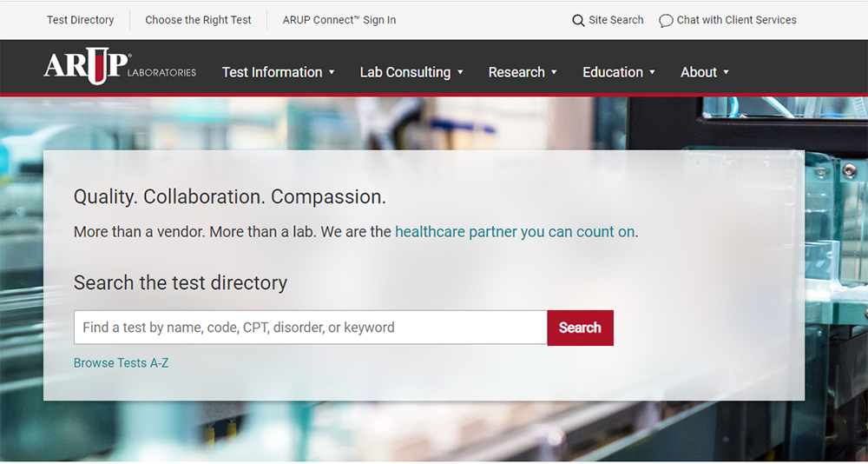Open the Education menu
This screenshot has width=868, height=464.
613,72
